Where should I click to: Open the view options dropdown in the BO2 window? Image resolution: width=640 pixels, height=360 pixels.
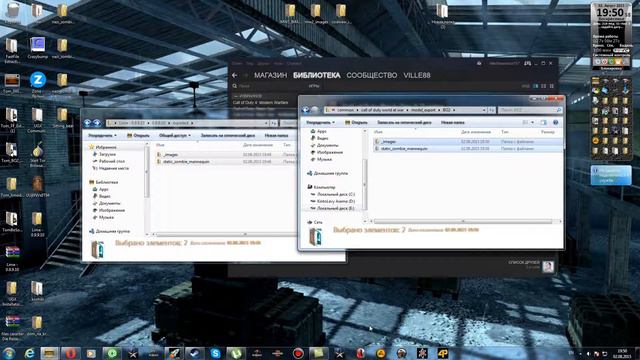532,122
